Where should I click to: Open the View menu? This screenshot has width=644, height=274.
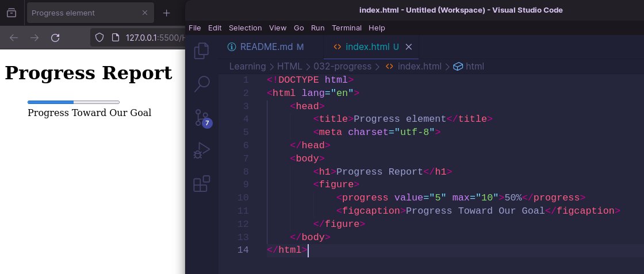coord(278,28)
